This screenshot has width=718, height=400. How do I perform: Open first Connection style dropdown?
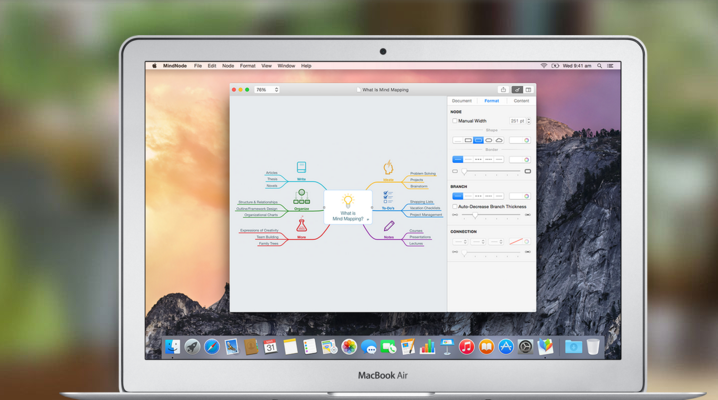pos(459,242)
